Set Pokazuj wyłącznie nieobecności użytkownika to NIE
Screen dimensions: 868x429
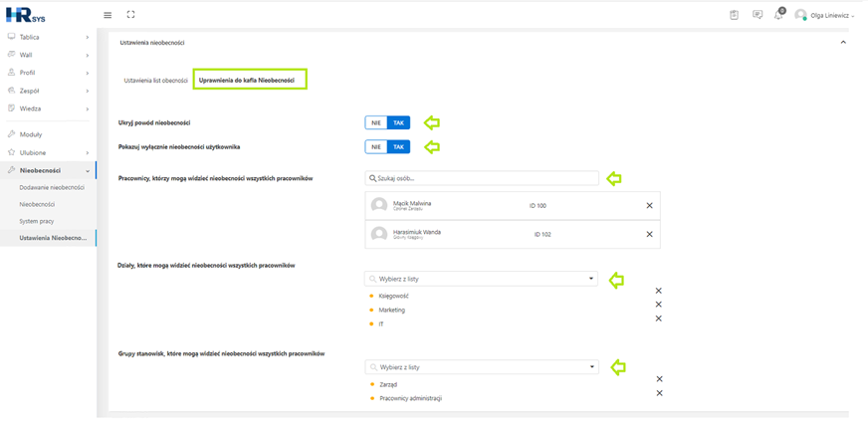click(376, 146)
